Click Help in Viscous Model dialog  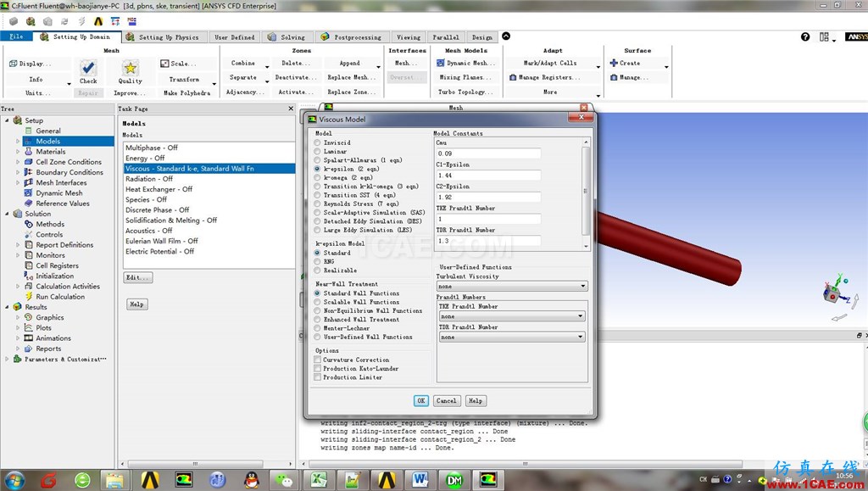pos(475,401)
